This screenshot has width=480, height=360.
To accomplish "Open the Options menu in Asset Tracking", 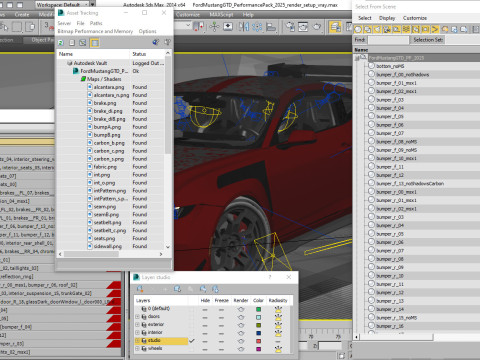I will click(147, 31).
